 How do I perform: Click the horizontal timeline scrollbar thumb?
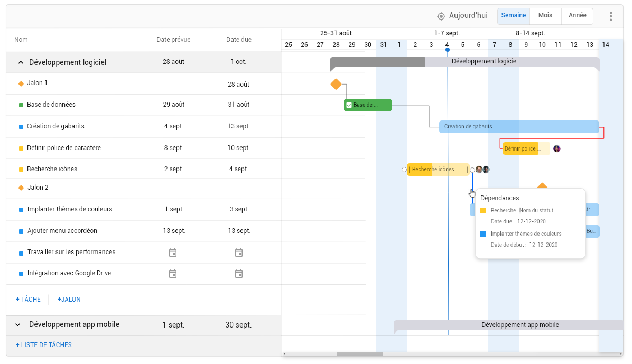pyautogui.click(x=359, y=354)
